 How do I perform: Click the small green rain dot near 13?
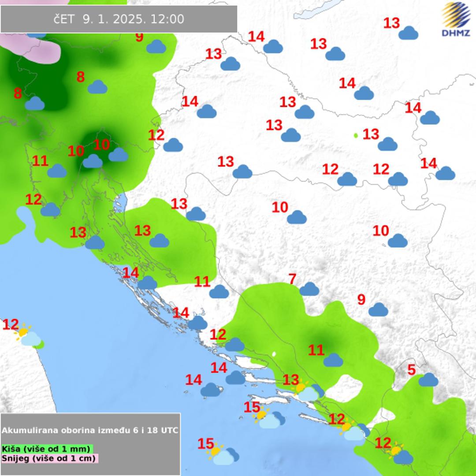point(356,135)
